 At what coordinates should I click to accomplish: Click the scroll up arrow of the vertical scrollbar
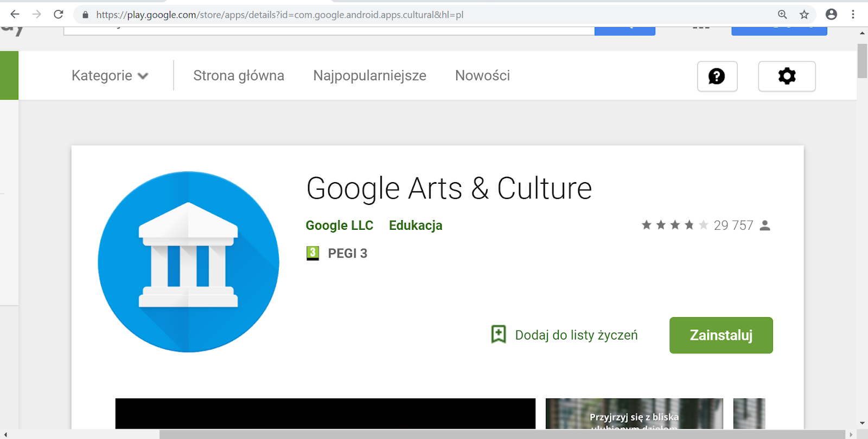tap(862, 33)
